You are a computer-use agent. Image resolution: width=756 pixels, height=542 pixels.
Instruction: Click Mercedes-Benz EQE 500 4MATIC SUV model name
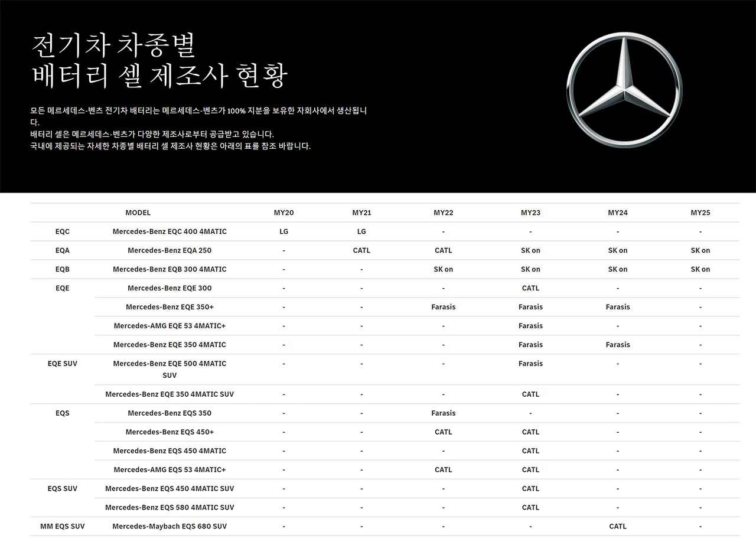170,370
